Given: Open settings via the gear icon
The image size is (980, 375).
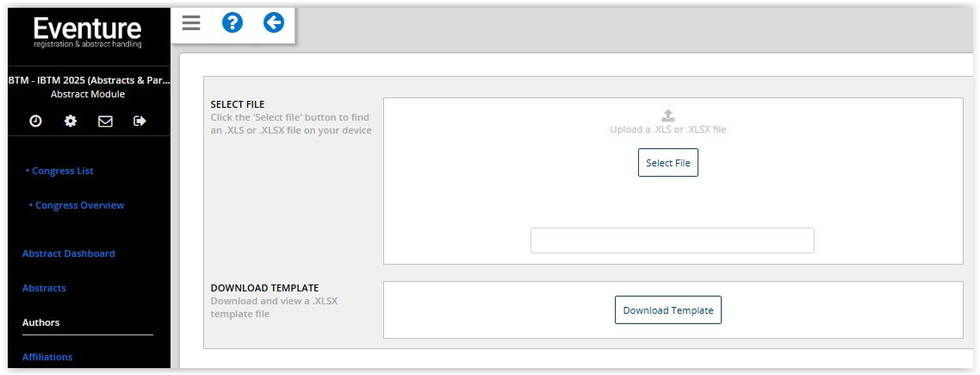Looking at the screenshot, I should pyautogui.click(x=71, y=122).
